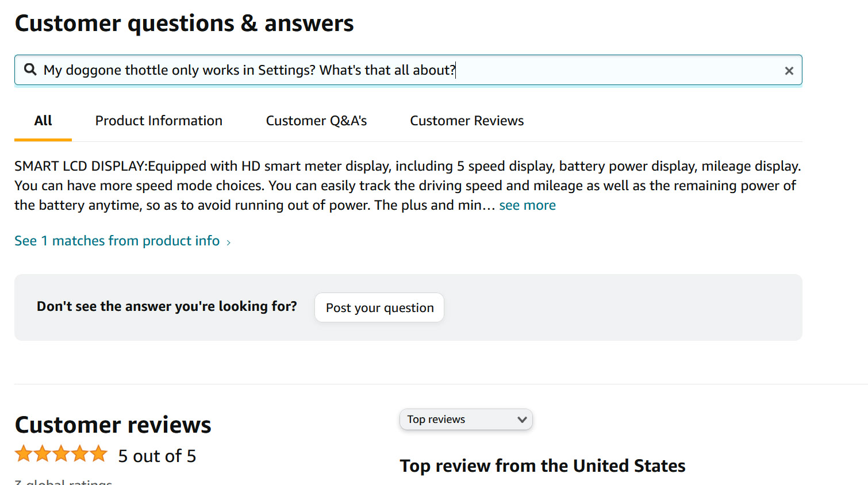Image resolution: width=868 pixels, height=485 pixels.
Task: Click the Top reviews dropdown arrow
Action: 522,419
